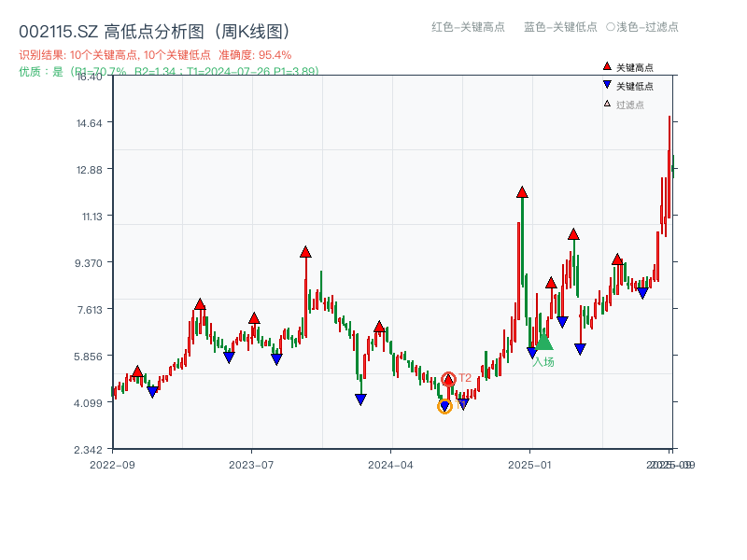Click the T1 orange-circled low-point marker

(445, 407)
